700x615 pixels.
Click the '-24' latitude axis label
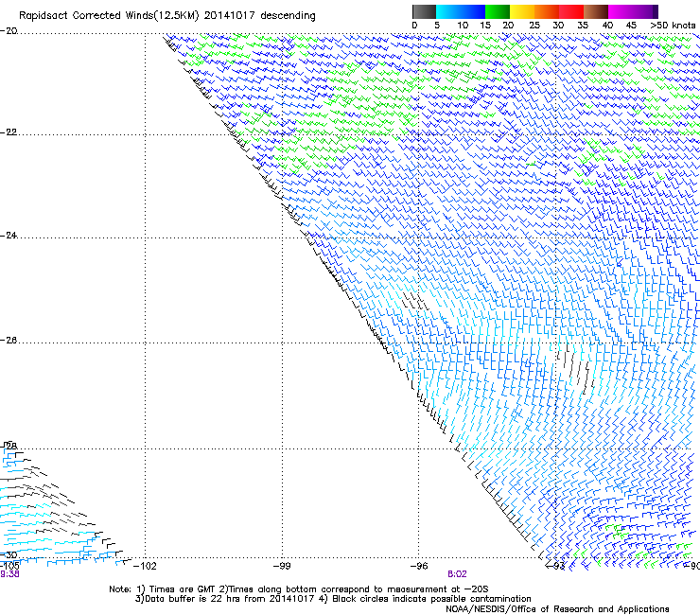coord(9,236)
